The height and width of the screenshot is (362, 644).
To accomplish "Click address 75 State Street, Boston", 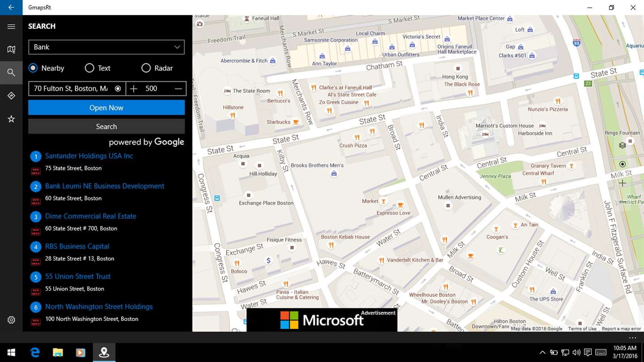I will click(x=73, y=168).
